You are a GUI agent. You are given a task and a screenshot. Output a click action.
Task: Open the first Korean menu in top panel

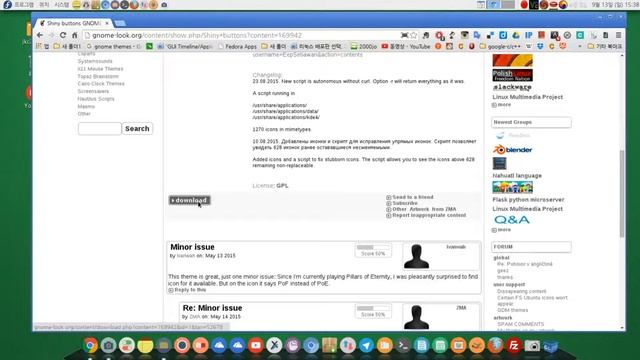tap(24, 5)
